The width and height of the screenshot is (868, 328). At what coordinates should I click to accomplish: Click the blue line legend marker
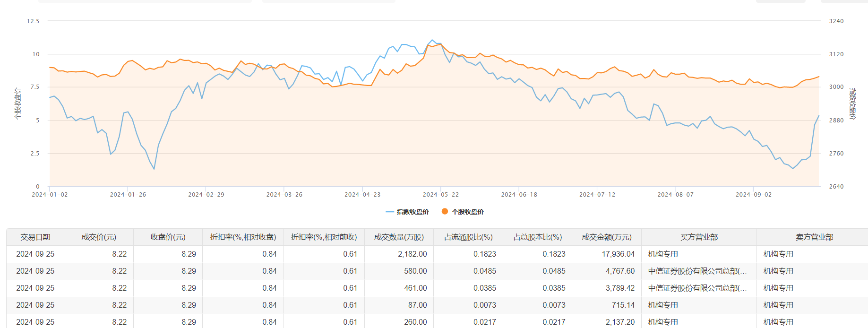pyautogui.click(x=390, y=212)
